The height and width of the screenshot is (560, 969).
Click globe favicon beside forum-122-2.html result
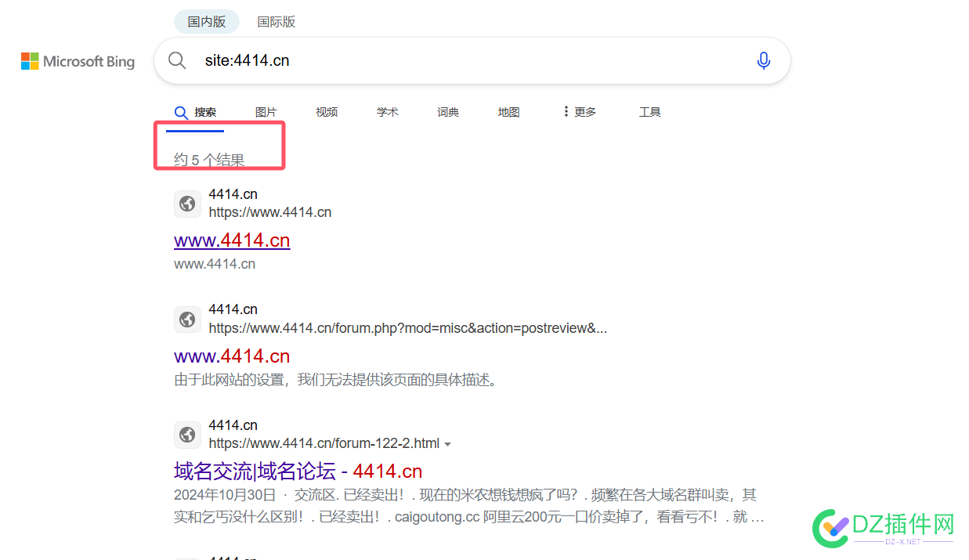187,435
